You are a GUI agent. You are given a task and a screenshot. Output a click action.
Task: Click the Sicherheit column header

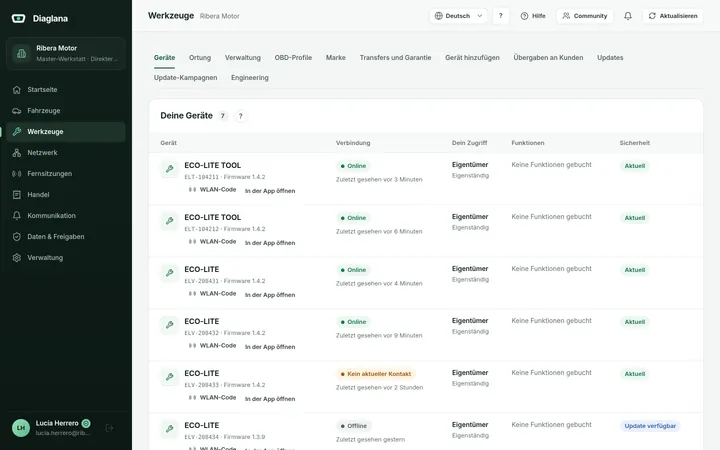click(635, 143)
